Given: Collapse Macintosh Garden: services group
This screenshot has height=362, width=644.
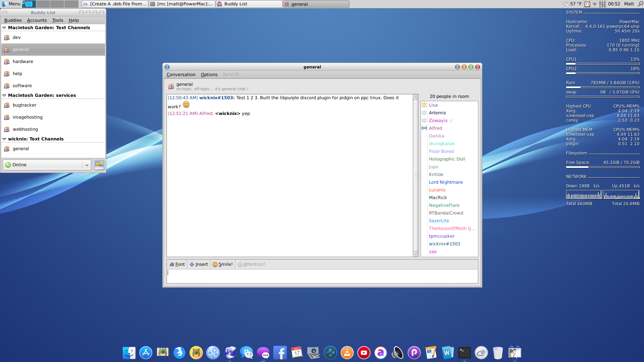Looking at the screenshot, I should coord(4,96).
